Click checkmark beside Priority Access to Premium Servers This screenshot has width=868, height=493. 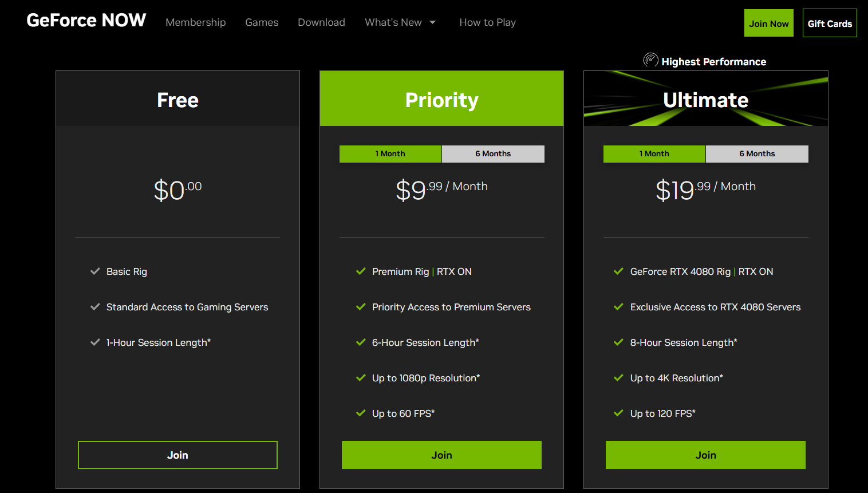point(361,307)
